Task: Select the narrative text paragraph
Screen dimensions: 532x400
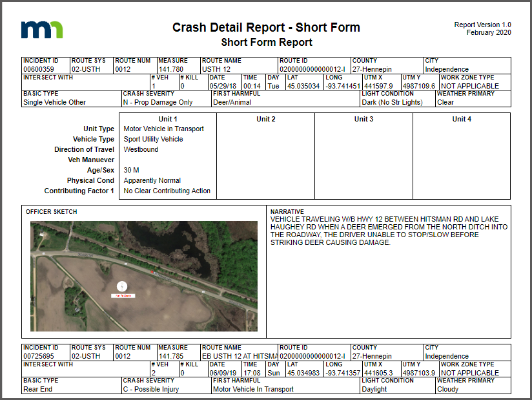Action: (389, 231)
